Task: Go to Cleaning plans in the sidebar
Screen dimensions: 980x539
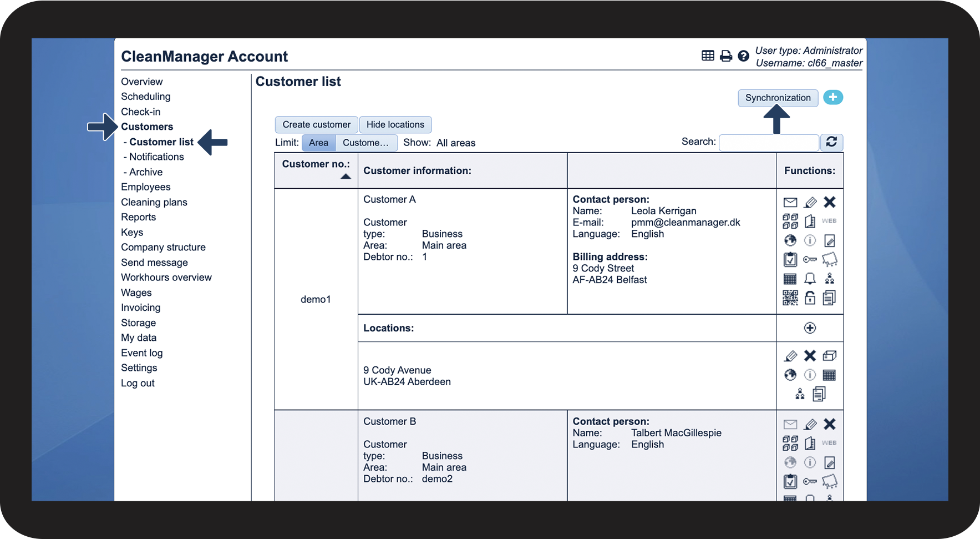Action: (x=154, y=202)
